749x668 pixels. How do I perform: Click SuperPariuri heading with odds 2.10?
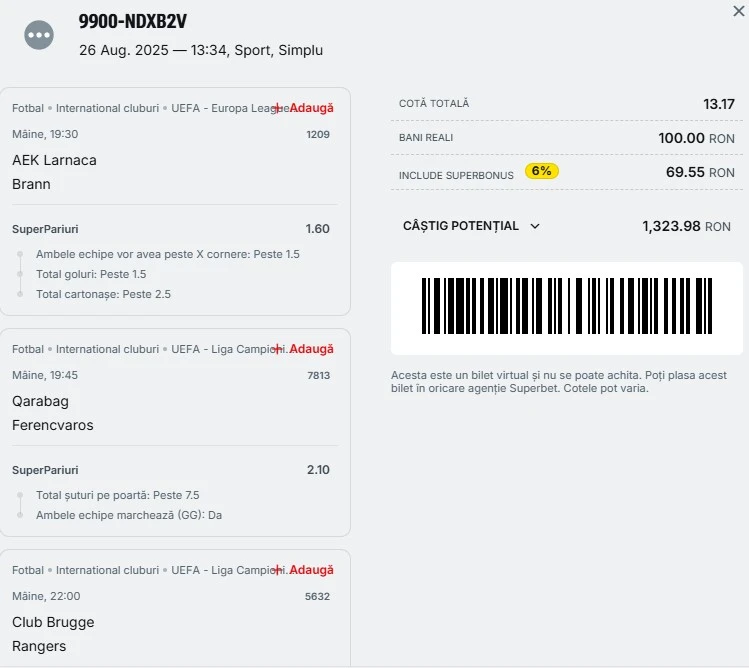[45, 470]
